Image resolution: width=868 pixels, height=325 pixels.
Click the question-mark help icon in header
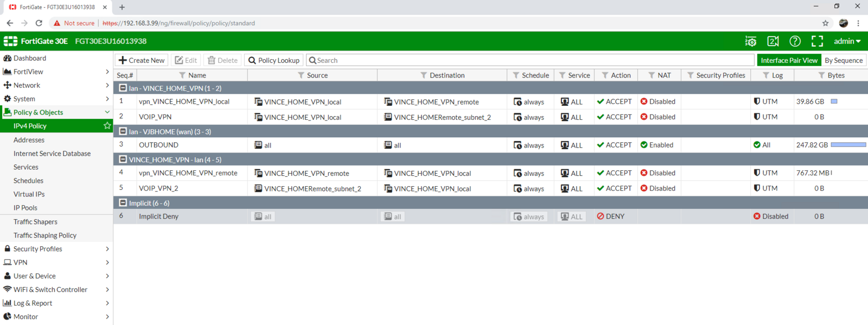(x=795, y=41)
